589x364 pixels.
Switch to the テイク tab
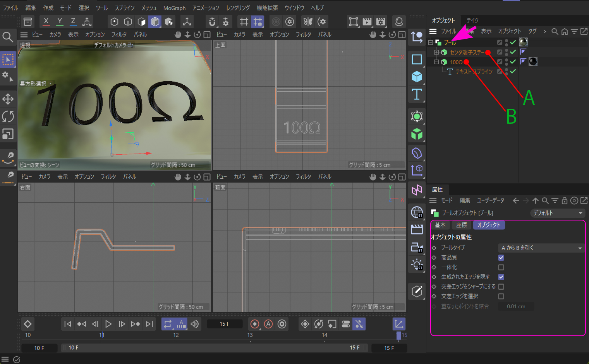(x=472, y=21)
